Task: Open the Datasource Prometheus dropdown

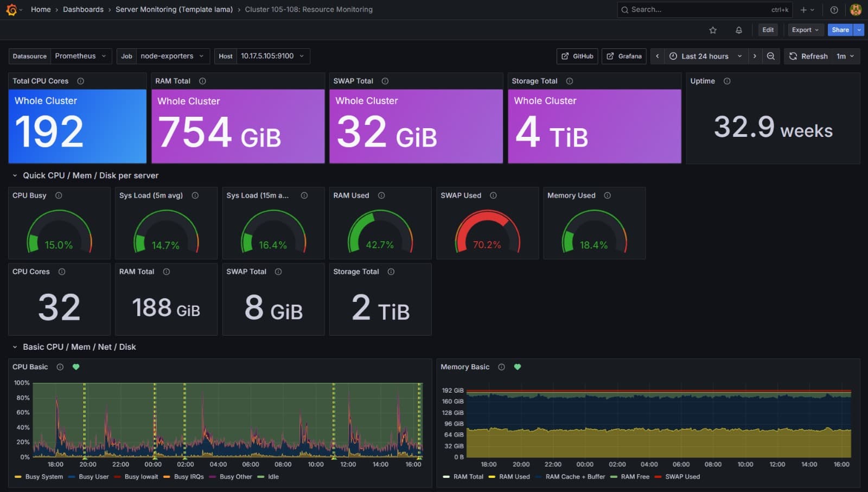Action: [81, 56]
